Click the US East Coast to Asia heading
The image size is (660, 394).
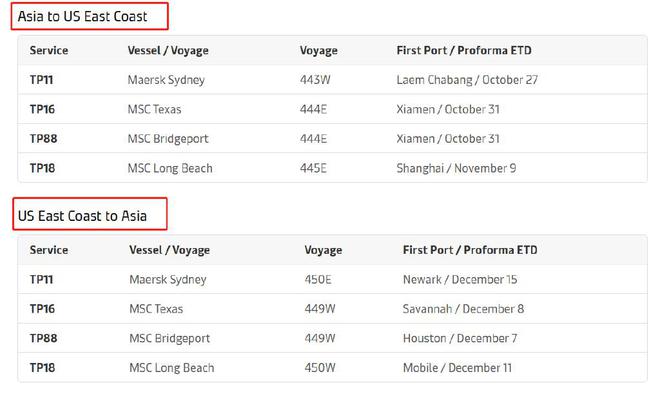click(x=82, y=216)
